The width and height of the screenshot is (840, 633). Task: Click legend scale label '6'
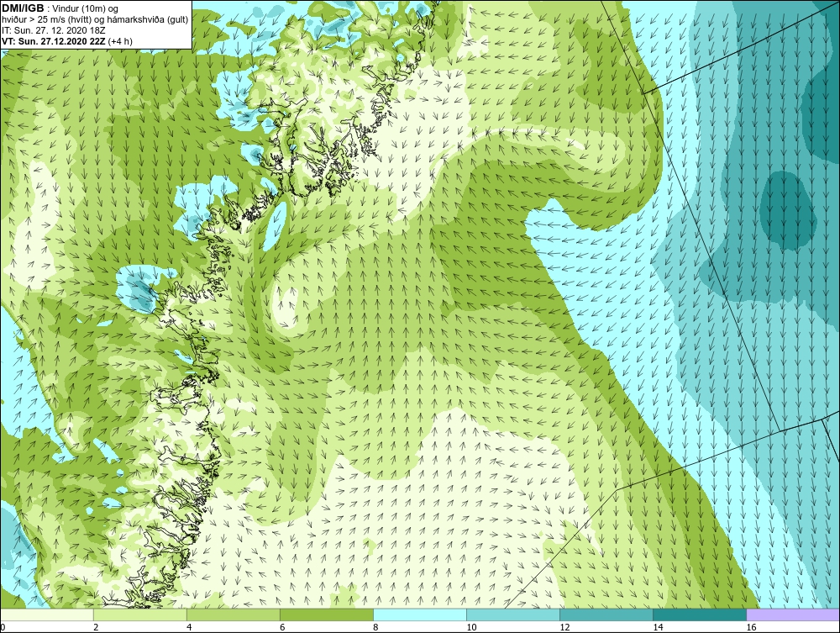click(282, 627)
